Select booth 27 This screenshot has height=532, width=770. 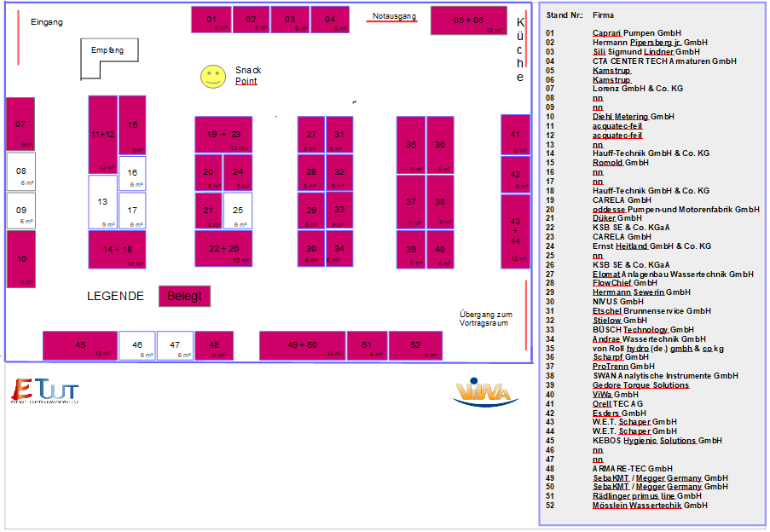click(x=311, y=135)
